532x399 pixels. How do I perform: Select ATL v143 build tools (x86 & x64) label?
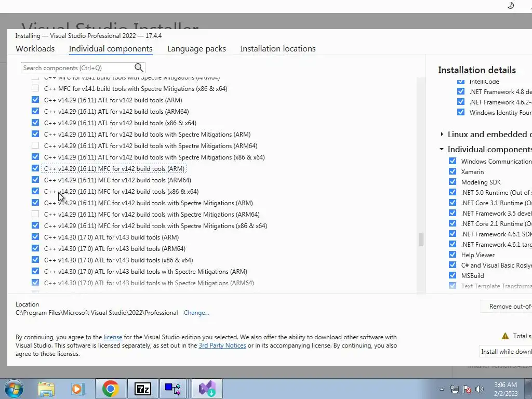118,260
